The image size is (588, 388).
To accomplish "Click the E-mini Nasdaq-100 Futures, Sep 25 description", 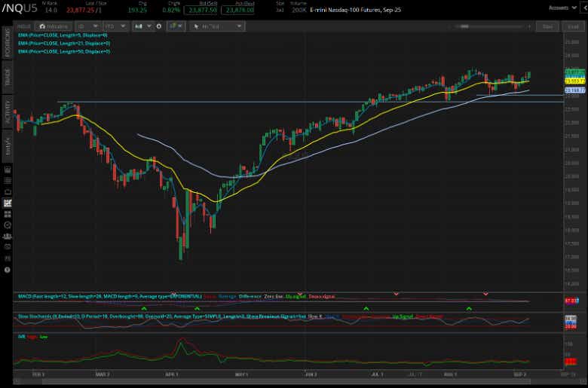I will tap(356, 10).
